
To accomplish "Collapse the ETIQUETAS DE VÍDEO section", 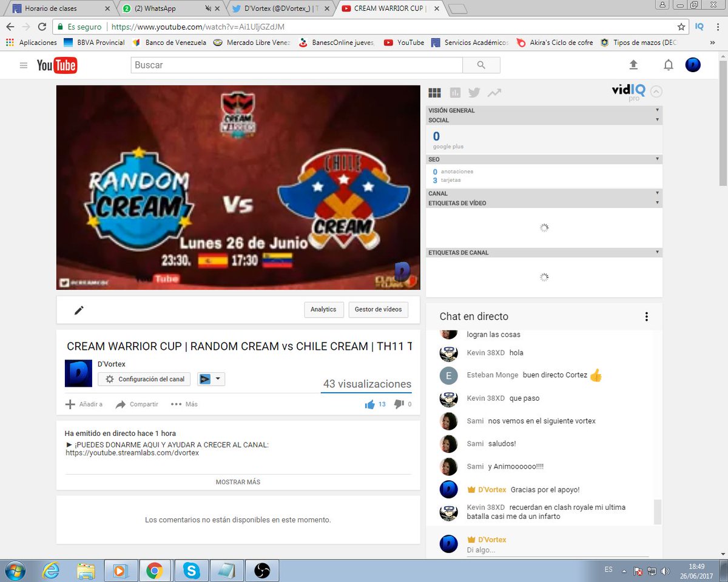I will tap(657, 203).
